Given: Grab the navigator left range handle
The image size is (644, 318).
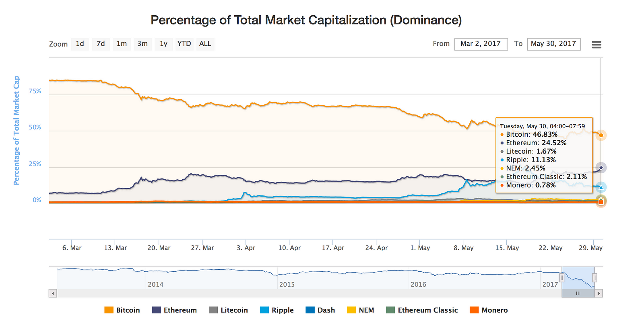Looking at the screenshot, I should [562, 278].
